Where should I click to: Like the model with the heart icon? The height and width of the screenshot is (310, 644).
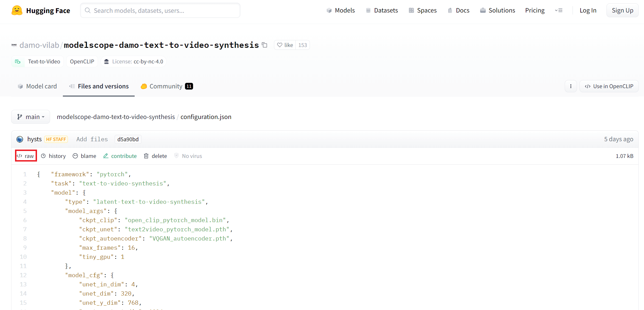click(280, 45)
